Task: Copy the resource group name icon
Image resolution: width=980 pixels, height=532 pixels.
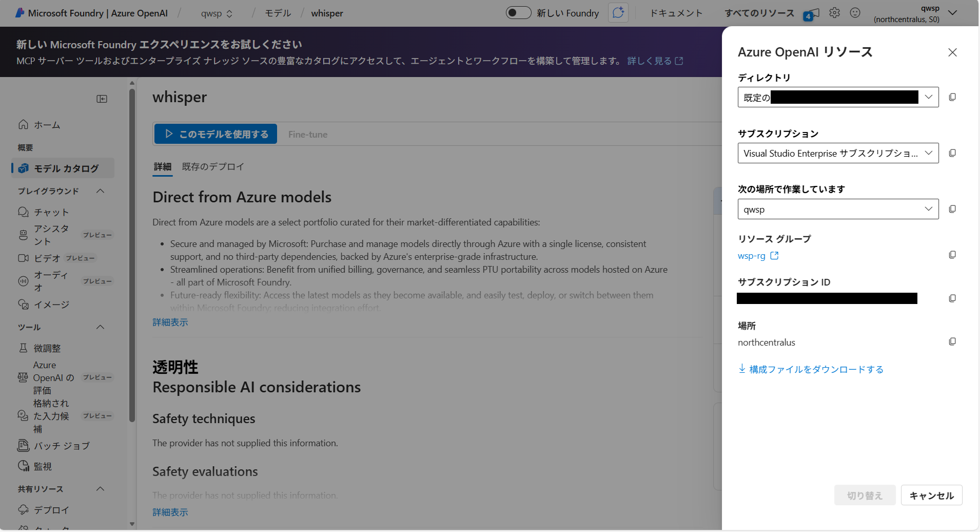Action: click(952, 255)
